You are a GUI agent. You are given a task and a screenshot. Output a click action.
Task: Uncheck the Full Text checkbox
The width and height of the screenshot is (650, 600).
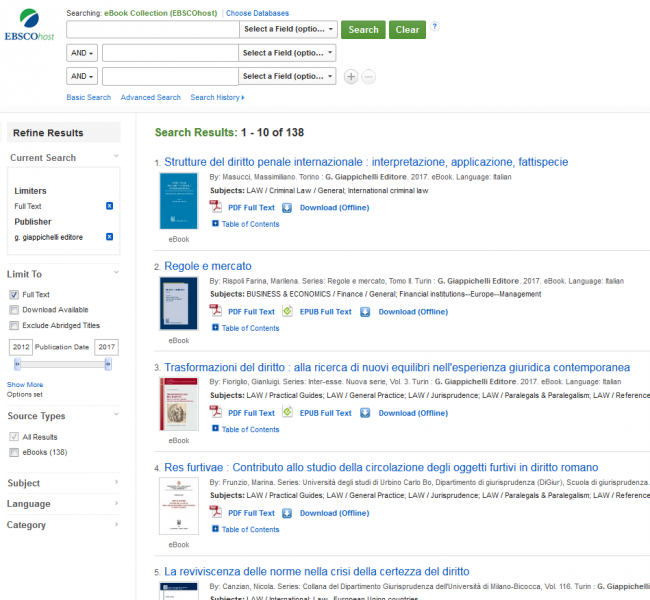pos(14,295)
